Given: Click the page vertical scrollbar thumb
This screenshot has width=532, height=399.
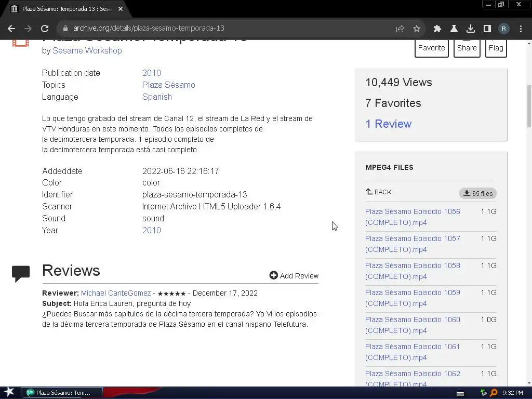Looking at the screenshot, I should (529, 106).
